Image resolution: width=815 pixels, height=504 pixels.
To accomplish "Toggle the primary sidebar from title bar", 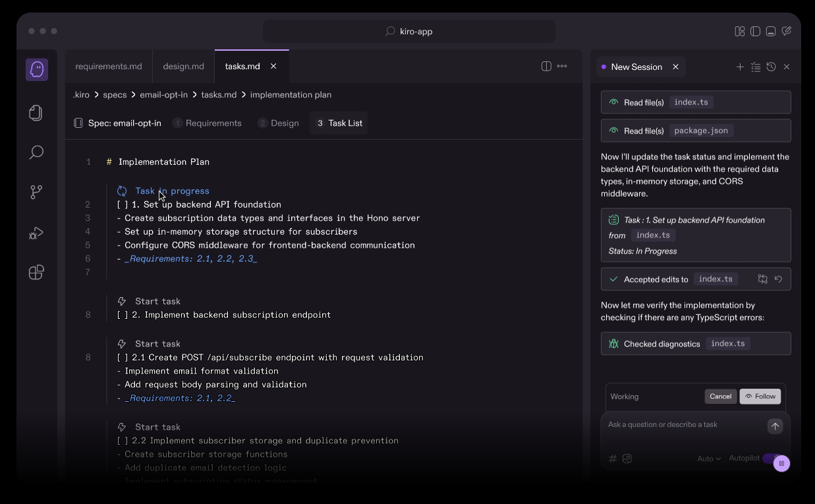I will tap(755, 31).
